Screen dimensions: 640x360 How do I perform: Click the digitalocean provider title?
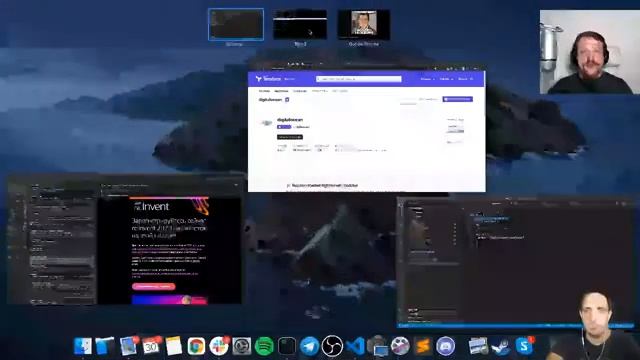tap(290, 120)
